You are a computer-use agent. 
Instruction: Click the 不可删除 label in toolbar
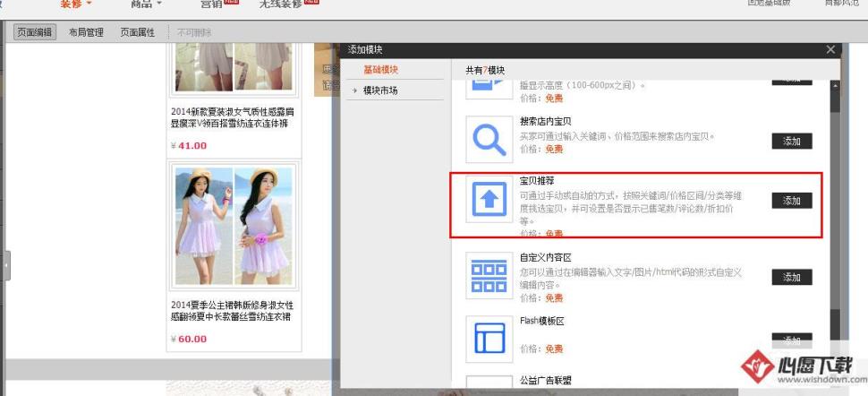click(194, 33)
